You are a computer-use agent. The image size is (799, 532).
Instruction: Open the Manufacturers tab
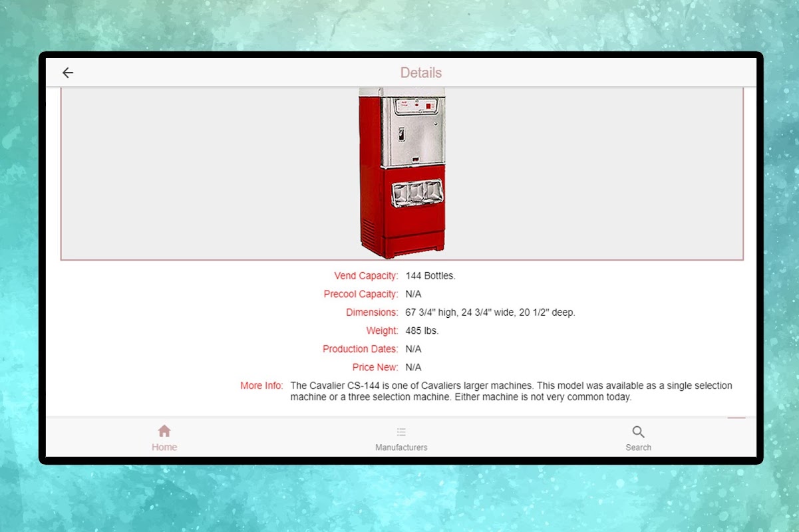(401, 438)
